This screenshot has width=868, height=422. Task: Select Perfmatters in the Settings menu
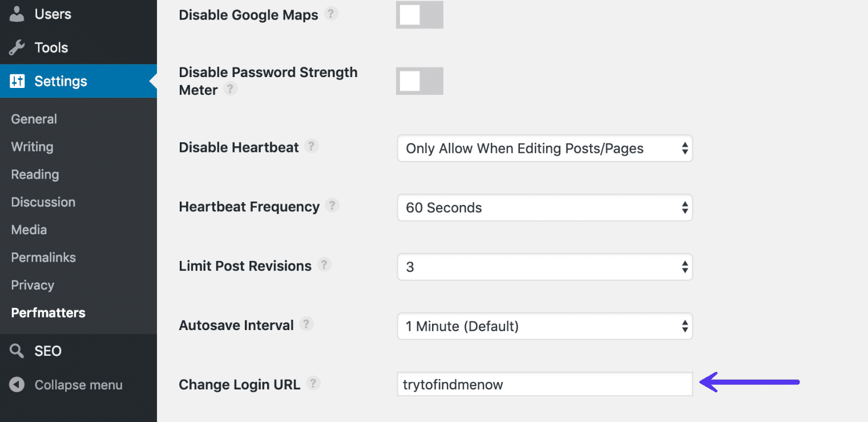point(48,312)
